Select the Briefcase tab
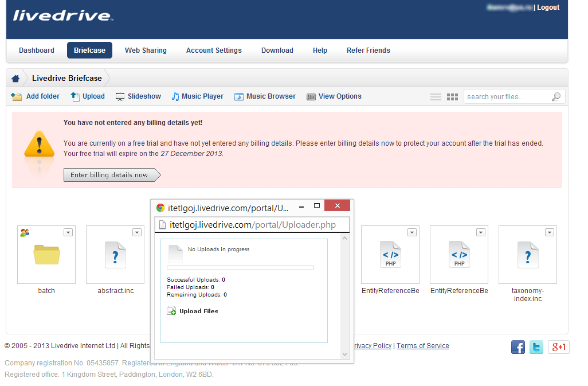 89,50
